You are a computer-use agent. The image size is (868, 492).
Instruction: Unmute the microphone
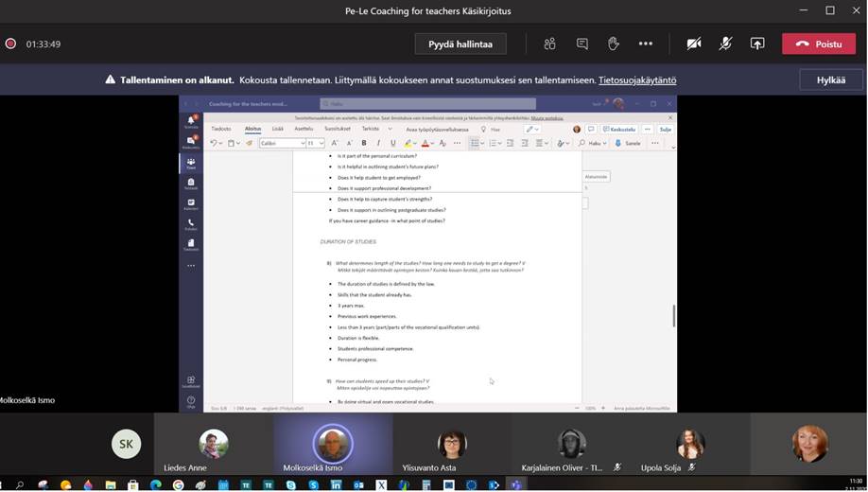coord(725,44)
